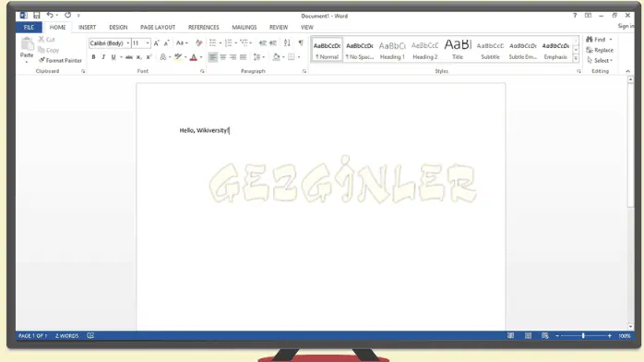The width and height of the screenshot is (644, 362).
Task: Switch to the MAILINGS tab
Action: point(244,27)
